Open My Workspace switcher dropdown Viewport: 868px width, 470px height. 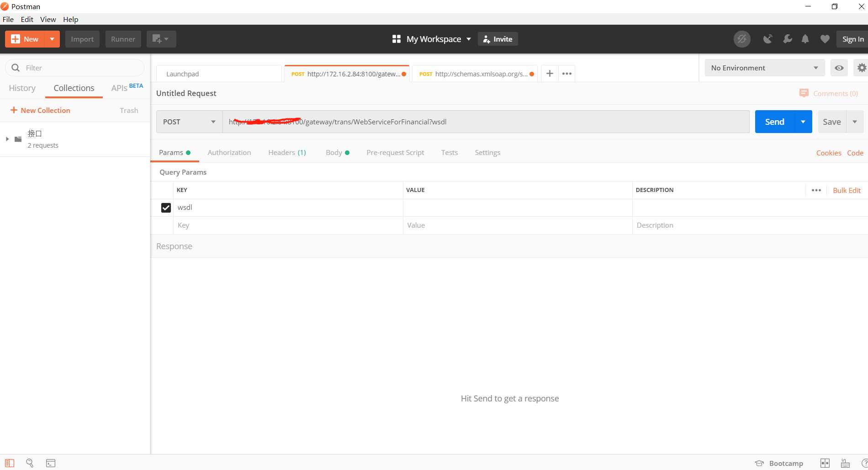click(x=431, y=39)
